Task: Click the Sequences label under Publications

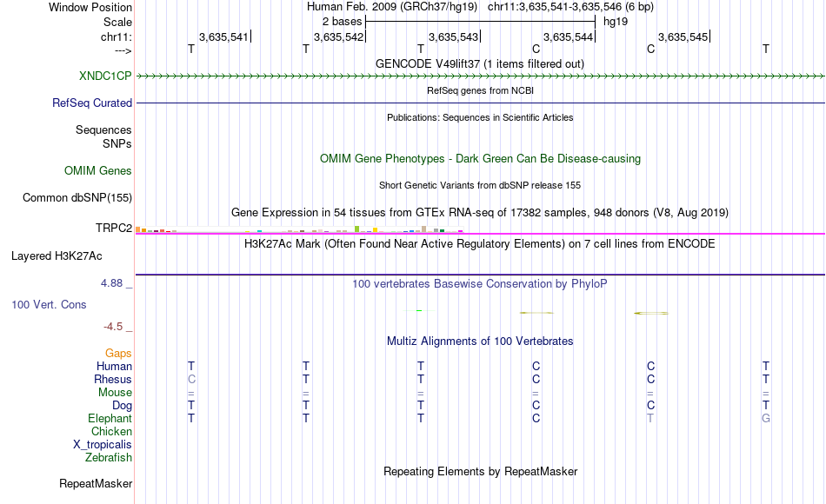Action: 103,129
